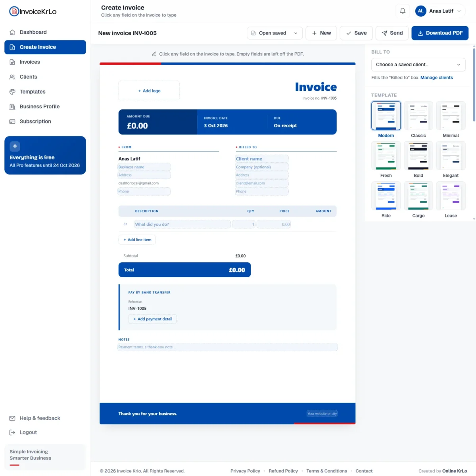The width and height of the screenshot is (476, 476).
Task: Click the Billed To Phone field
Action: click(262, 191)
